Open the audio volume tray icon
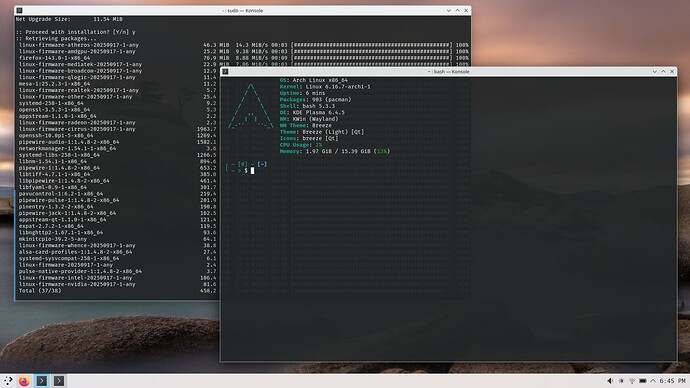 tap(610, 381)
